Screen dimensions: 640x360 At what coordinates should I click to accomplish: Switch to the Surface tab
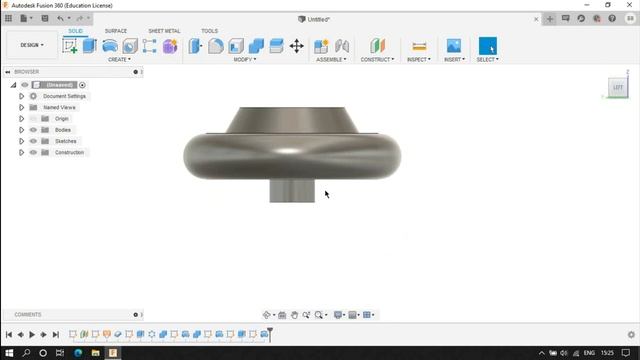[x=116, y=31]
